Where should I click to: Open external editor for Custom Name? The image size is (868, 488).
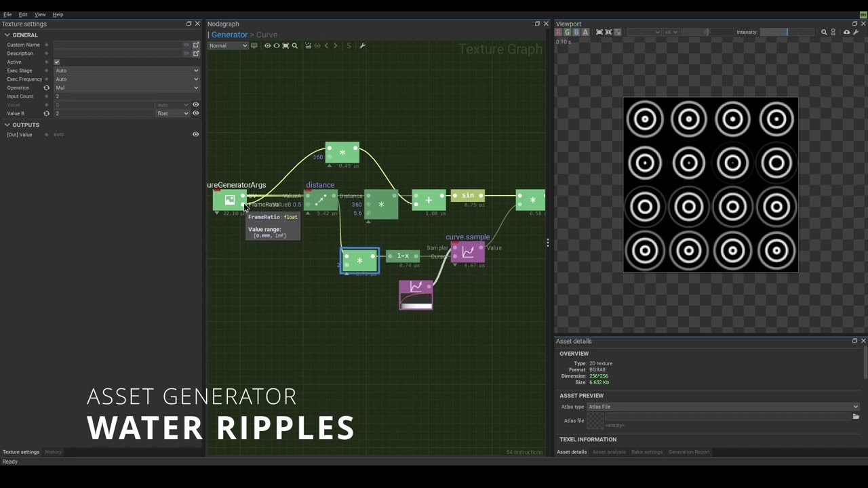point(196,45)
